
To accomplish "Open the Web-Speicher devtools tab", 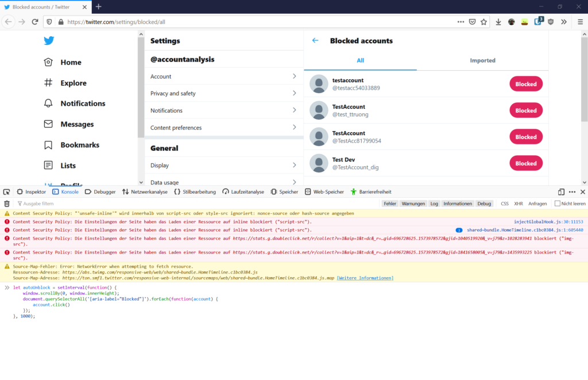I will [x=324, y=192].
